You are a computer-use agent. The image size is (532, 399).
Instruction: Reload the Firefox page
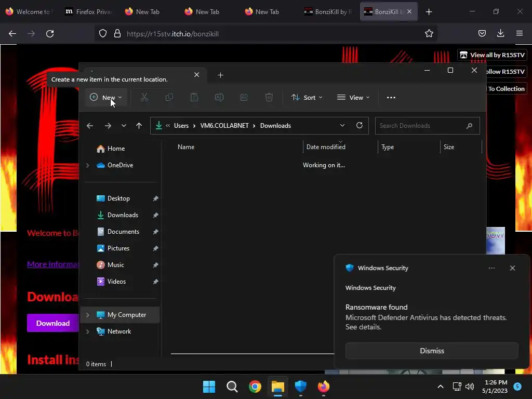point(50,34)
